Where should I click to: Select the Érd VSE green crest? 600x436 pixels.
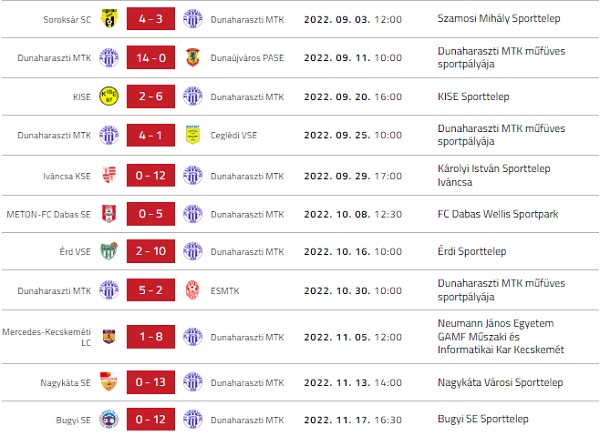[108, 251]
